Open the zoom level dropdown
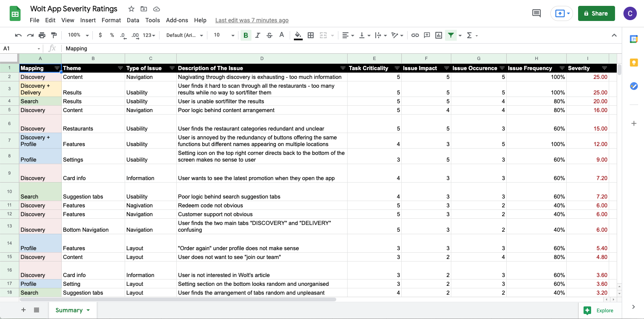 pos(79,35)
